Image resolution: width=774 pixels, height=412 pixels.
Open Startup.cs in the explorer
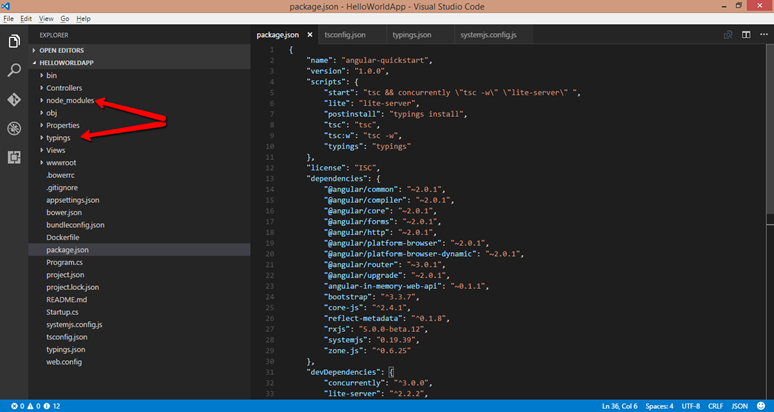(x=62, y=312)
